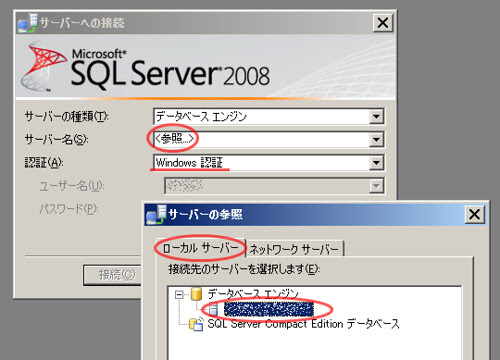Click the パスワード(P) label
The height and width of the screenshot is (360, 500).
pyautogui.click(x=69, y=209)
